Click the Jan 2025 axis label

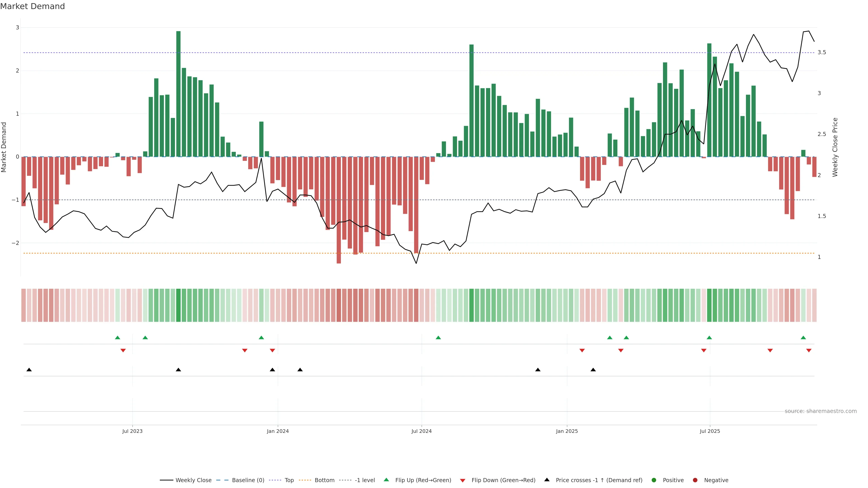[x=567, y=431]
